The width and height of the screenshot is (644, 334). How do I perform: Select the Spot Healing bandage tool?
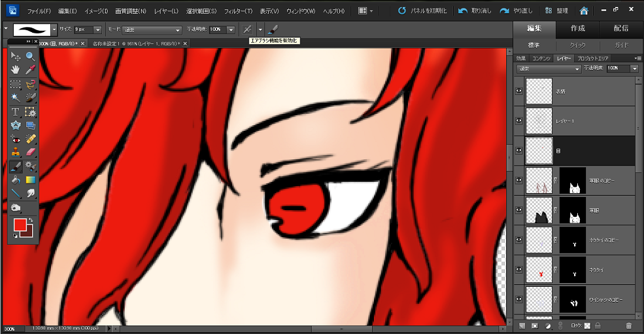coord(30,139)
